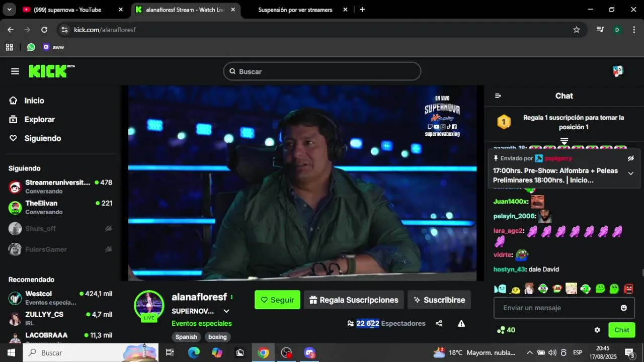644x362 pixels.
Task: Open Windows Task View
Action: coord(170,353)
